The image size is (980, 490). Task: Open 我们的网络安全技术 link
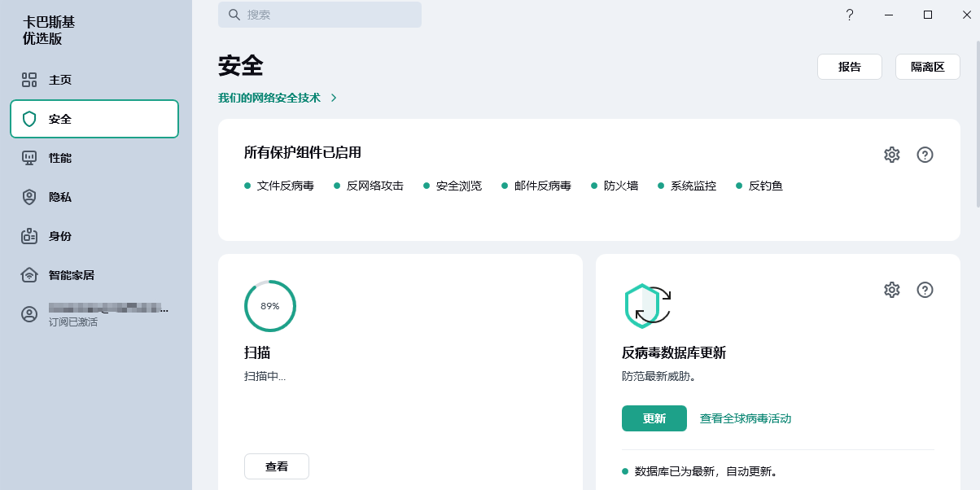point(269,98)
